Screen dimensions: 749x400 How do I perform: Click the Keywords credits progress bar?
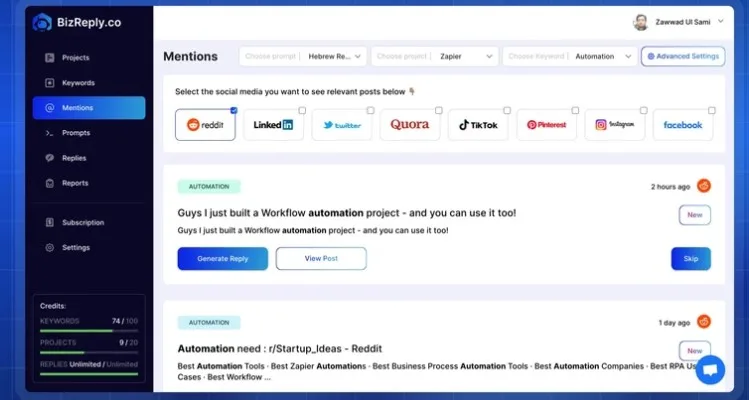coord(89,331)
